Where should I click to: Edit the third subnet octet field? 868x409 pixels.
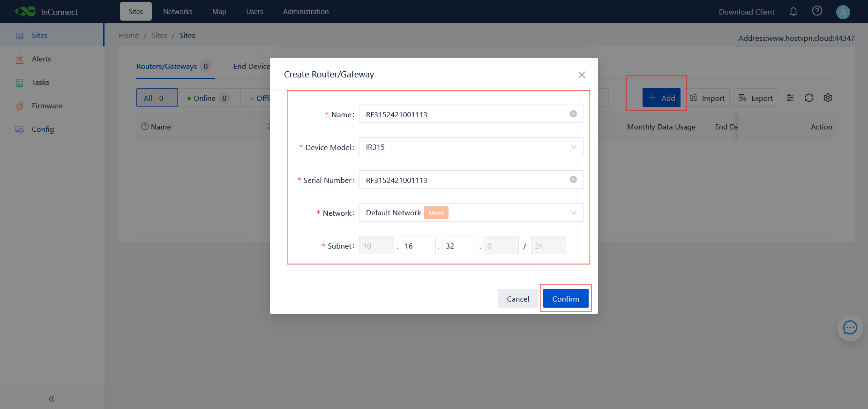[x=459, y=245]
